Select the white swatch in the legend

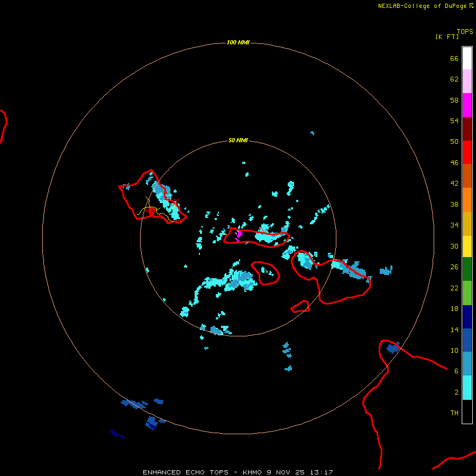coord(467,58)
